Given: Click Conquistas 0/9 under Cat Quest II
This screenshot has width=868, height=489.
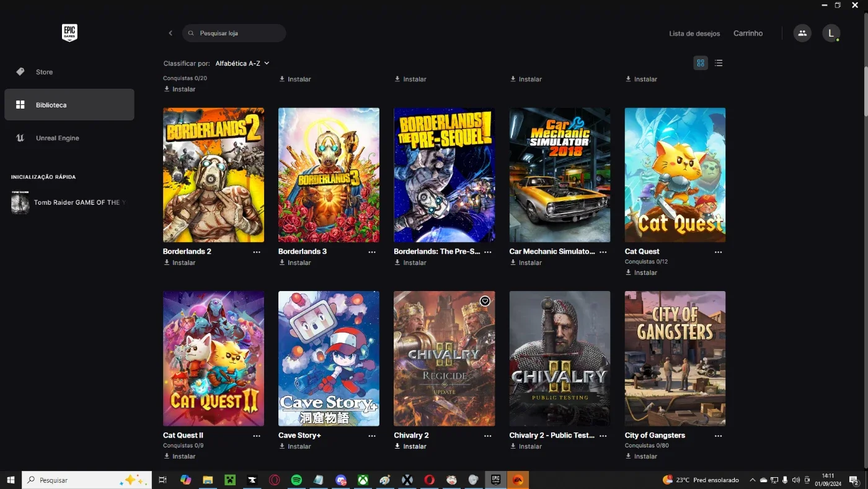Looking at the screenshot, I should (x=183, y=446).
